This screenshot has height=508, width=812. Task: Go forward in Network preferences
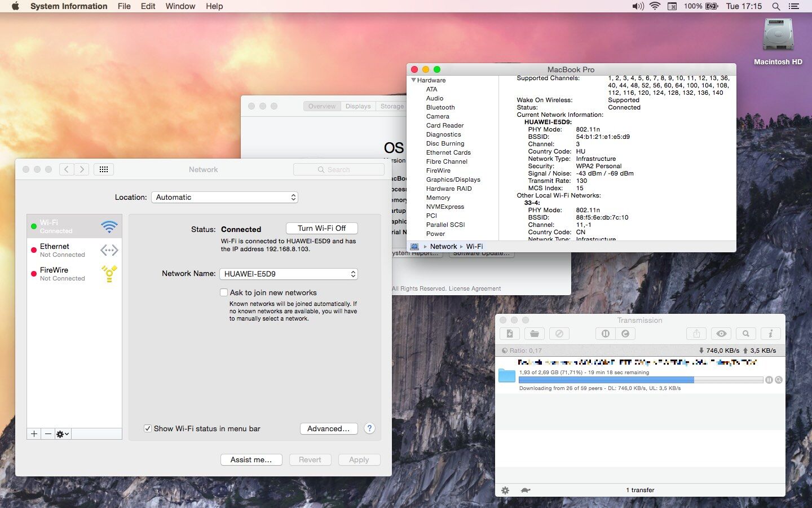82,169
